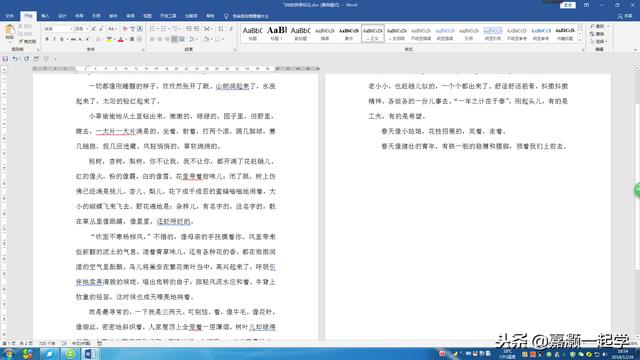Toggle Italic formatting

tap(54, 39)
